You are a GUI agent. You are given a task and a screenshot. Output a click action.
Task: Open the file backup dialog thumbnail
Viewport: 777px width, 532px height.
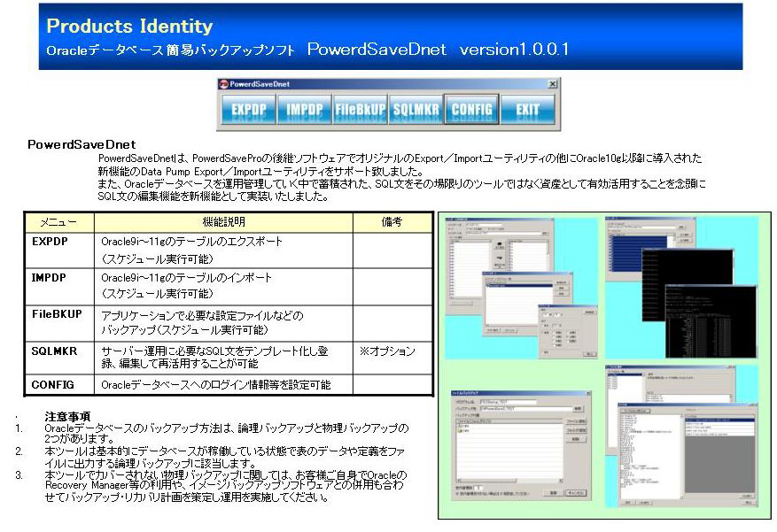[x=521, y=445]
